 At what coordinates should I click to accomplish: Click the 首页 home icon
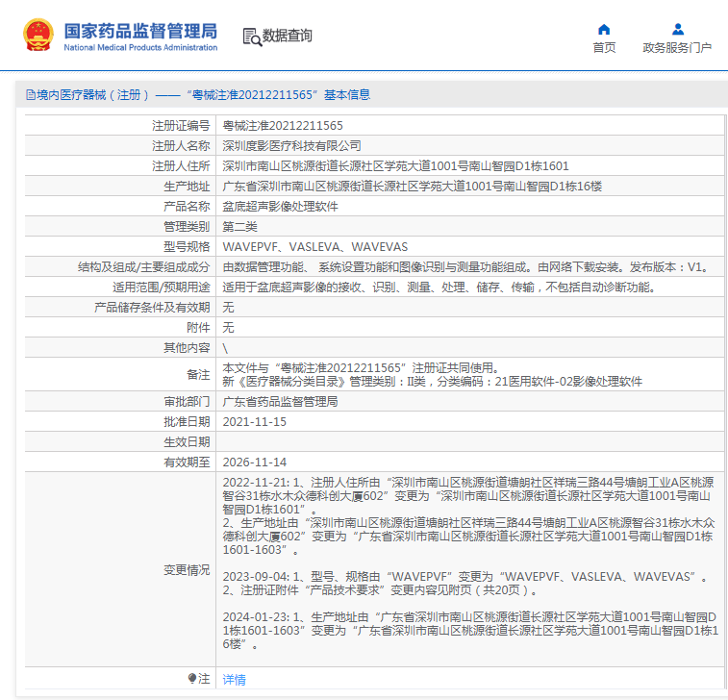pos(604,30)
